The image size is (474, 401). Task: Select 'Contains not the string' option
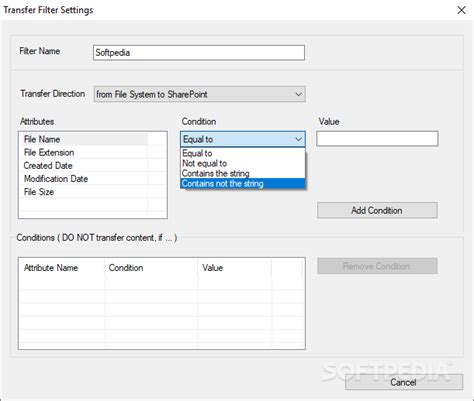click(243, 184)
